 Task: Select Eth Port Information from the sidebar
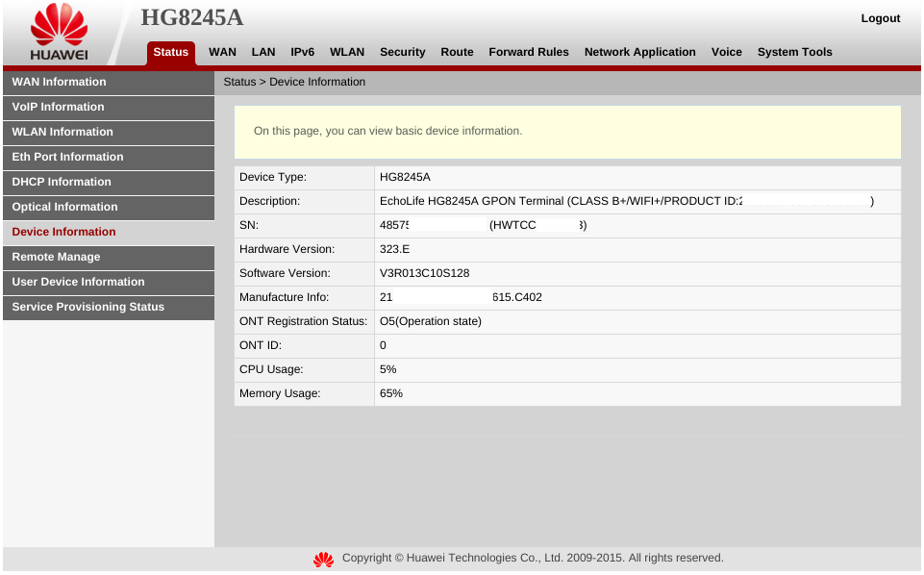[66, 157]
